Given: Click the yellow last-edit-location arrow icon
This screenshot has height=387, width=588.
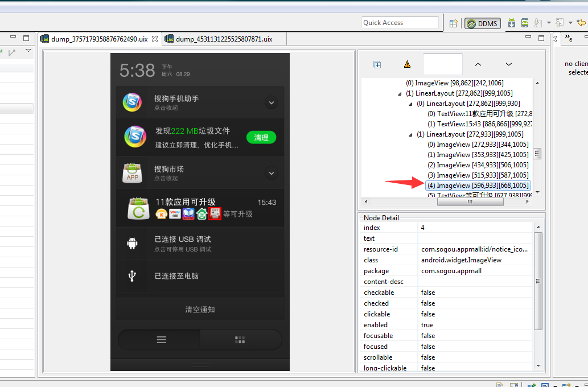Looking at the screenshot, I should (x=582, y=23).
